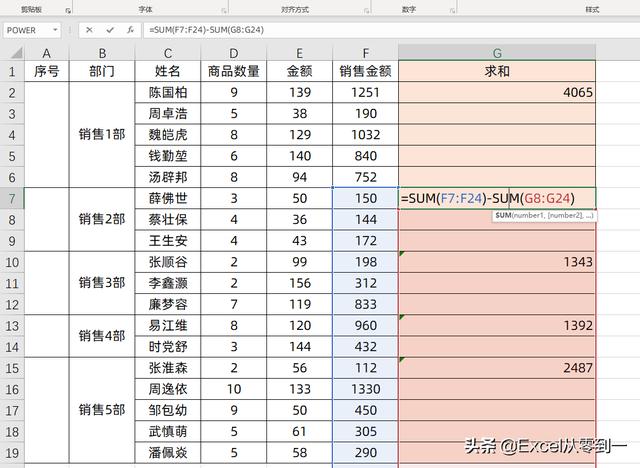This screenshot has height=468, width=640.
Task: Open the font group dialog launcher
Action: pos(223,9)
